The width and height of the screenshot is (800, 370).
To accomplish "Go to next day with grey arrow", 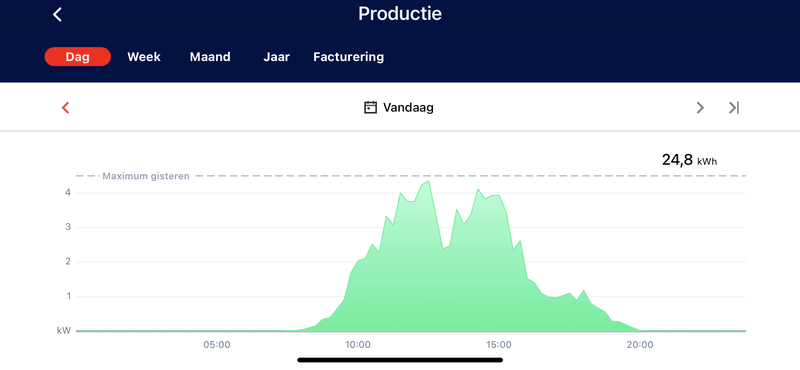I will 700,108.
